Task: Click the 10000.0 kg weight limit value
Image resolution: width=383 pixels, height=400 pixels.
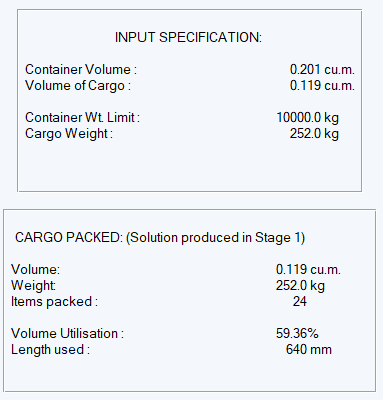Action: pyautogui.click(x=307, y=118)
